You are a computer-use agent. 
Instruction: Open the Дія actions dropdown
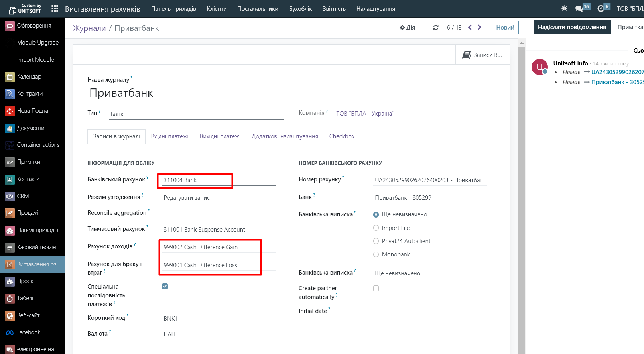point(407,28)
